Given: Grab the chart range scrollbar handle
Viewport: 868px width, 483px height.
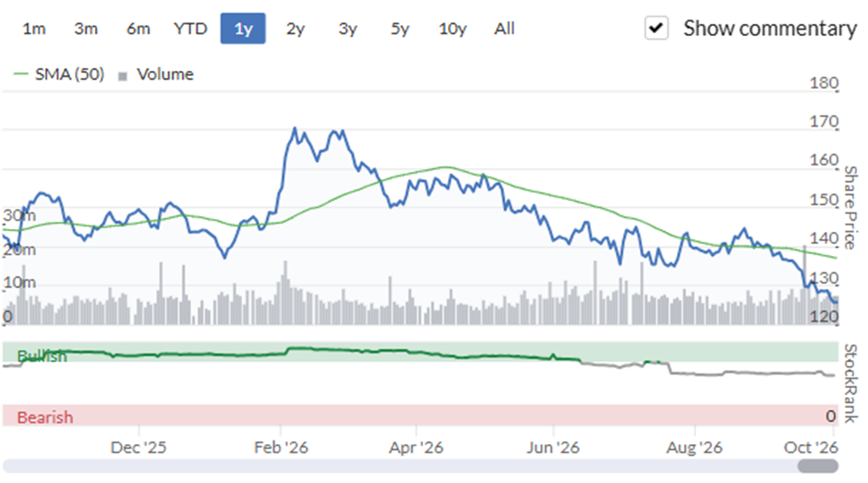Looking at the screenshot, I should click(x=817, y=465).
